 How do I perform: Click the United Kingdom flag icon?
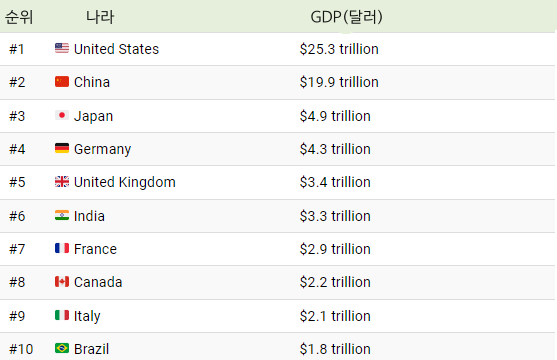click(62, 182)
